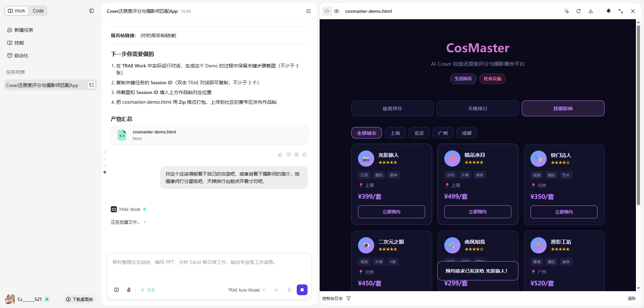Expand the 正在创建文件 status details
The height and width of the screenshot is (308, 644).
(x=128, y=222)
